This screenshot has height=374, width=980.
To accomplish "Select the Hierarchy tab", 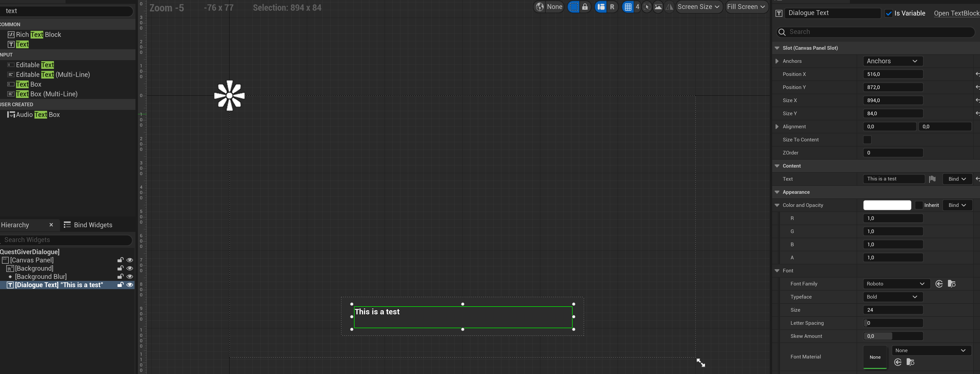I will tap(15, 225).
